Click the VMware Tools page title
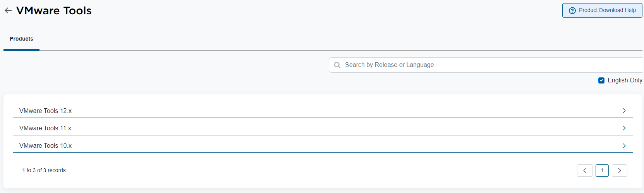Image resolution: width=644 pixels, height=193 pixels. pos(54,11)
